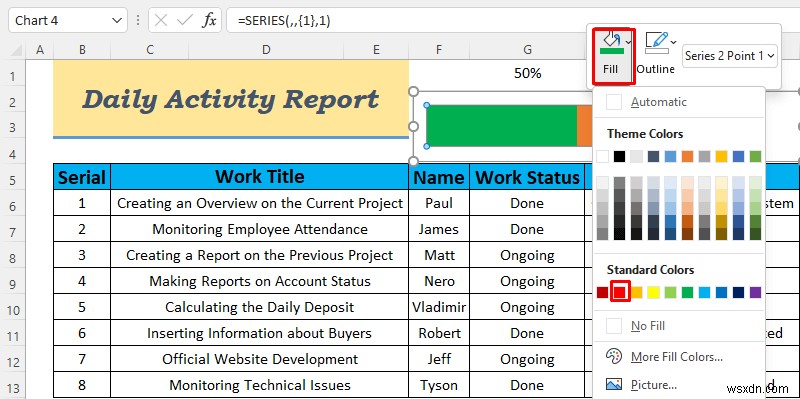Click the formula bar Cancel X icon
The image size is (800, 399).
click(161, 20)
